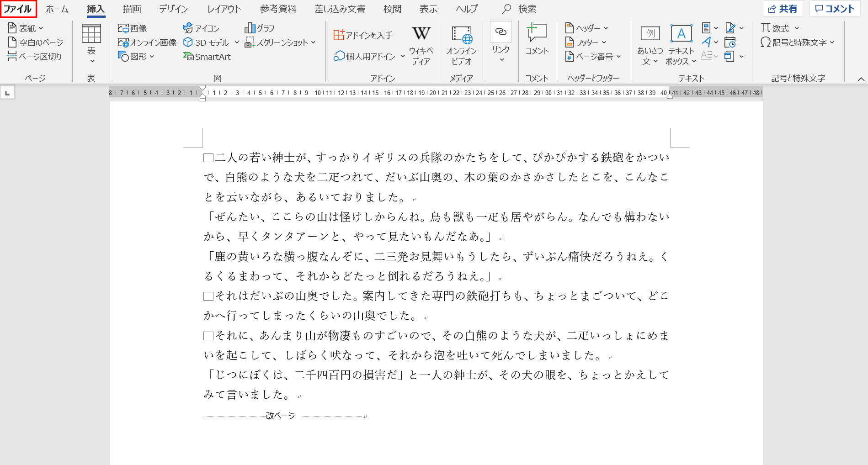868x465 pixels.
Task: Insert online video (オンラインビデオ)
Action: [461, 45]
